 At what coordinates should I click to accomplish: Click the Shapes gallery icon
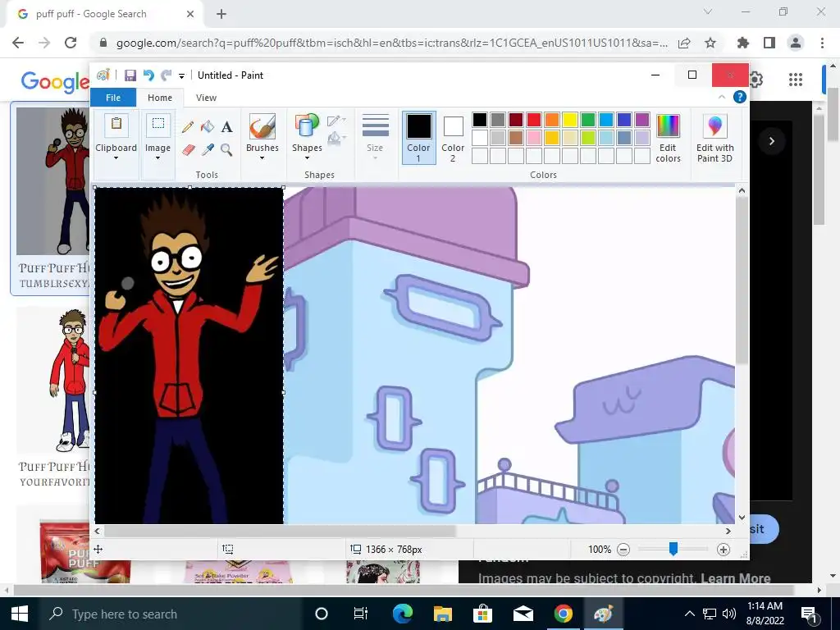pos(307,126)
